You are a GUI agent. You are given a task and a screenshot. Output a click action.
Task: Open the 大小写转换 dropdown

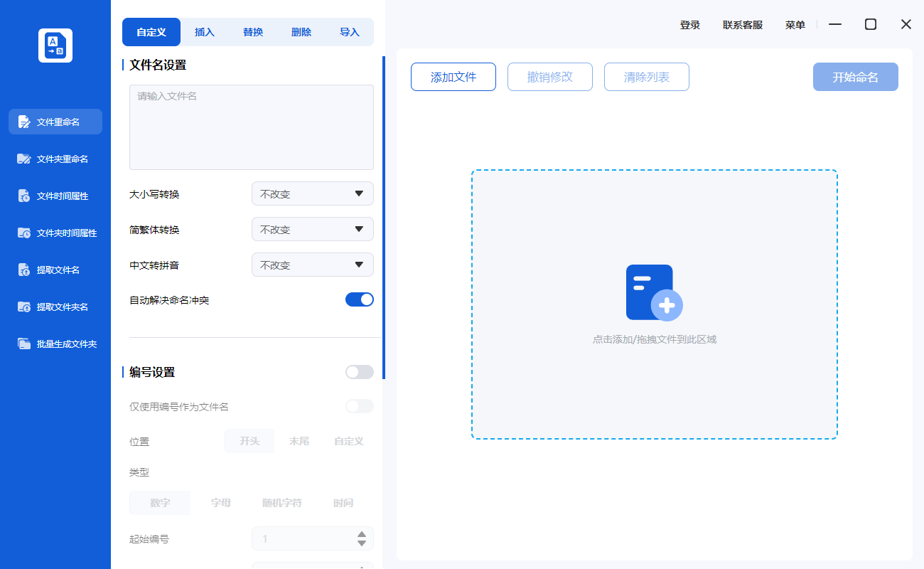(x=312, y=193)
